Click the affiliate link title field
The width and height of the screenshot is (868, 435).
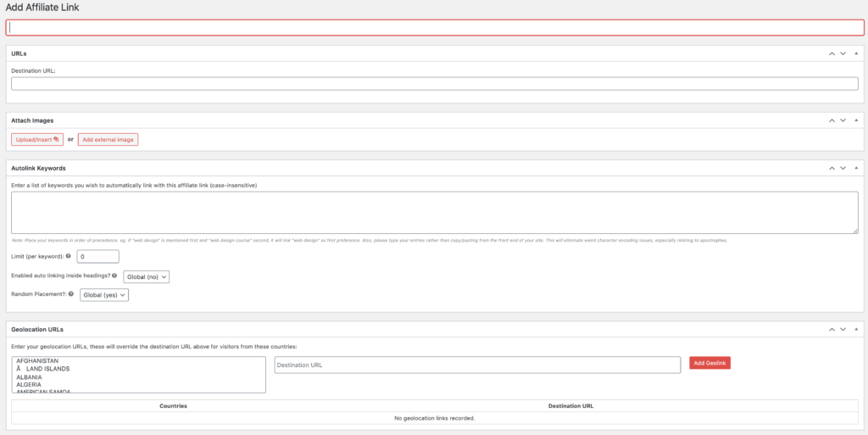435,28
